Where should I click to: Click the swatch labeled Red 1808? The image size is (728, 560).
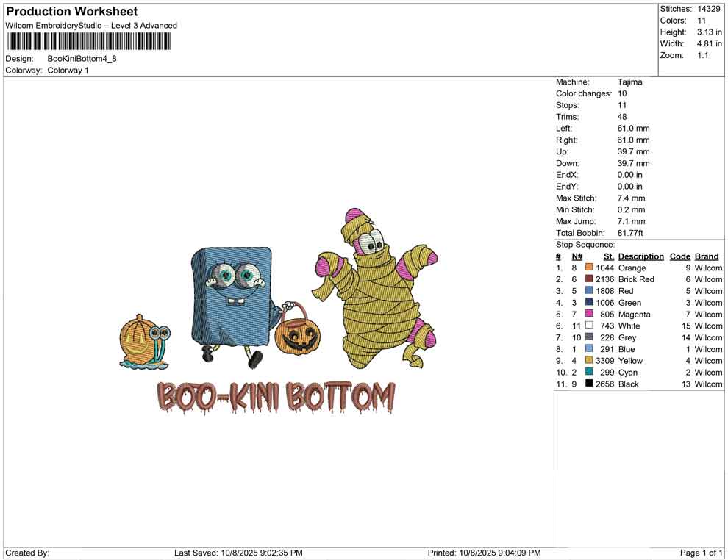coord(589,290)
